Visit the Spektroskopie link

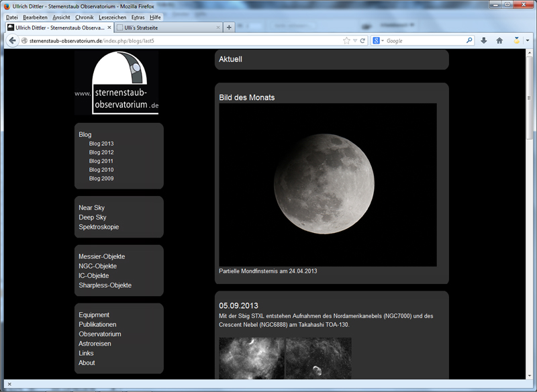click(99, 227)
